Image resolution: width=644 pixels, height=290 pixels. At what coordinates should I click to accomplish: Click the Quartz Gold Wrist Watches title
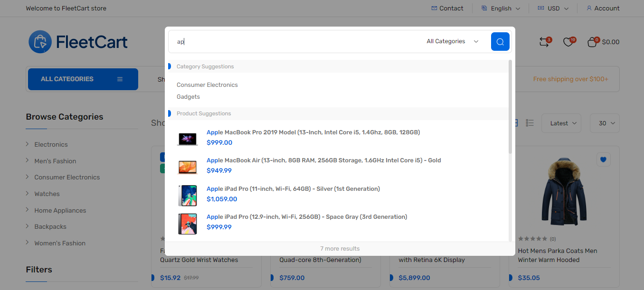[199, 260]
